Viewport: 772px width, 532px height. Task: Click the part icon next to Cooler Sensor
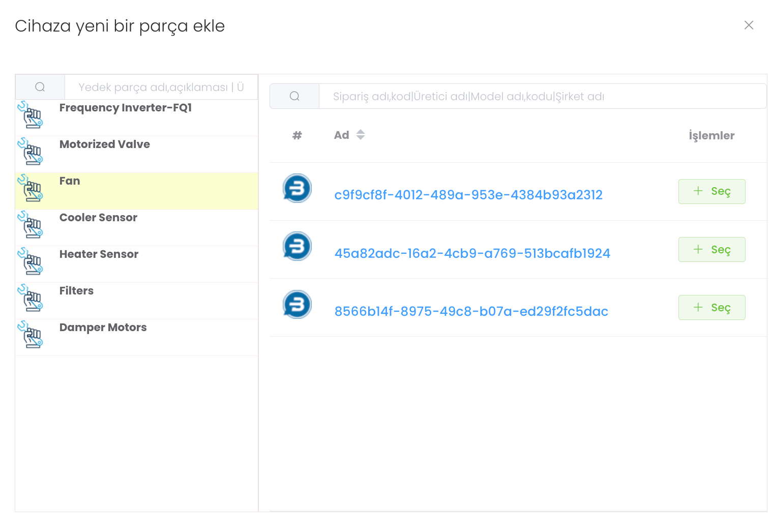click(31, 225)
